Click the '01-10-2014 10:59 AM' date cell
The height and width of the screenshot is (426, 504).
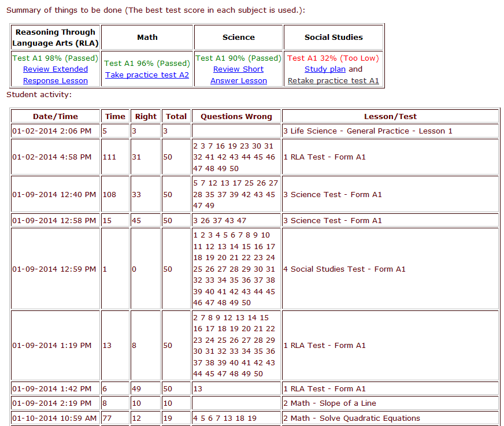coord(54,418)
